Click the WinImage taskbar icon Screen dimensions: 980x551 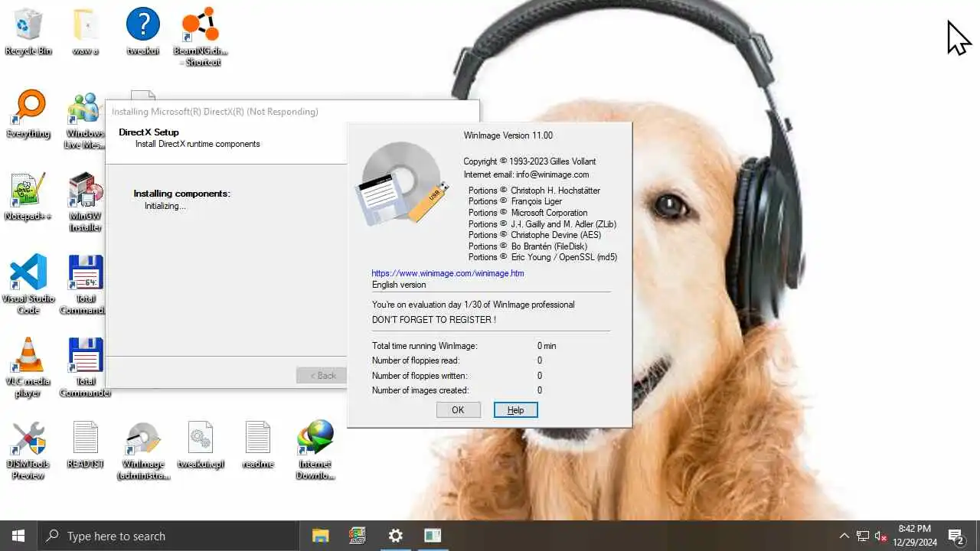coord(433,536)
